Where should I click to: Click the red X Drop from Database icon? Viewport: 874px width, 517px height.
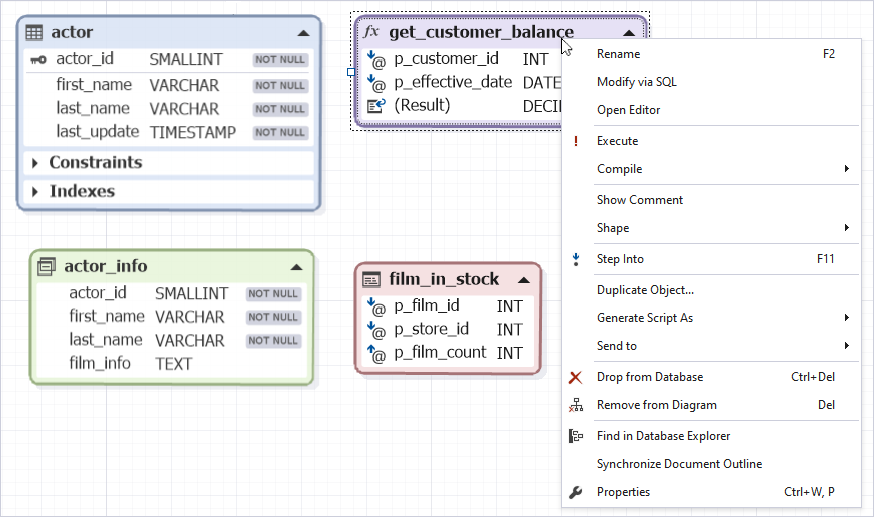[x=575, y=378]
